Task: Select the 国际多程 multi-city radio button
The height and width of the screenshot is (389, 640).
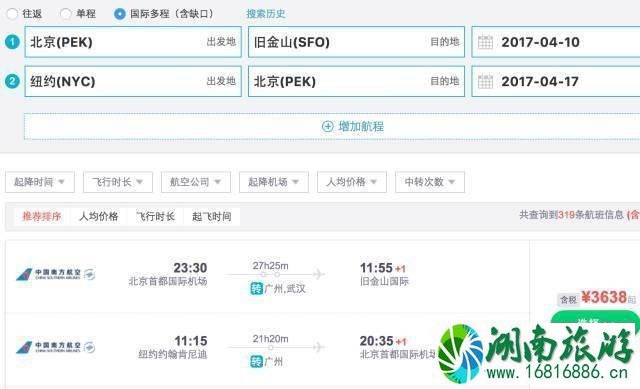Action: pos(120,14)
